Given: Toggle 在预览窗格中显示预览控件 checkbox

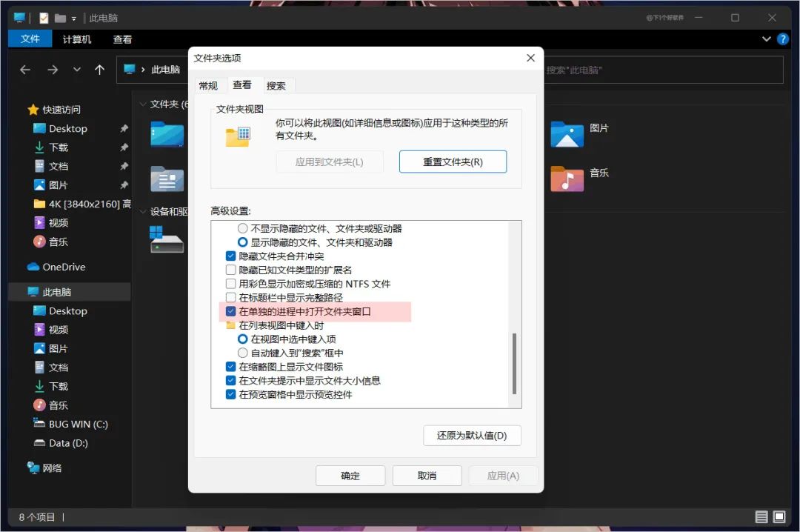Looking at the screenshot, I should pyautogui.click(x=230, y=394).
